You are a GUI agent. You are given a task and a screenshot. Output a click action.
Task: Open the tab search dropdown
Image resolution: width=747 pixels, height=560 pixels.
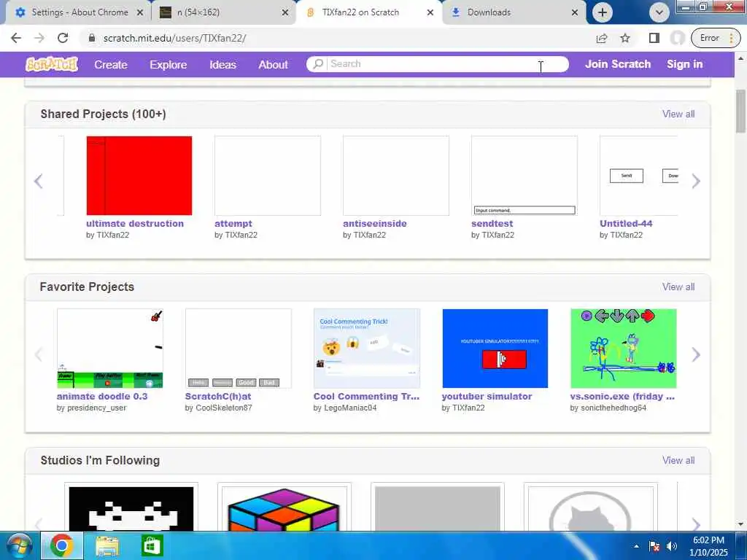coord(659,12)
